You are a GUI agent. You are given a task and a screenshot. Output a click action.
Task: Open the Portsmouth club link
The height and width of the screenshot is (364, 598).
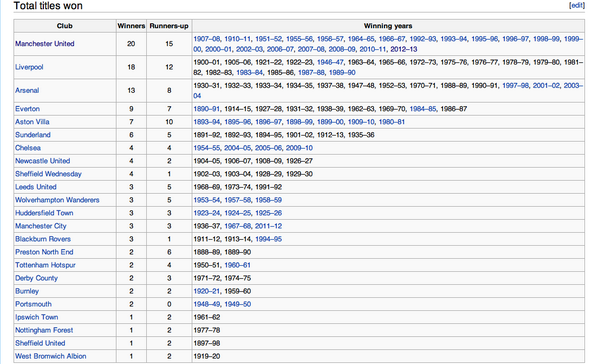(x=34, y=304)
